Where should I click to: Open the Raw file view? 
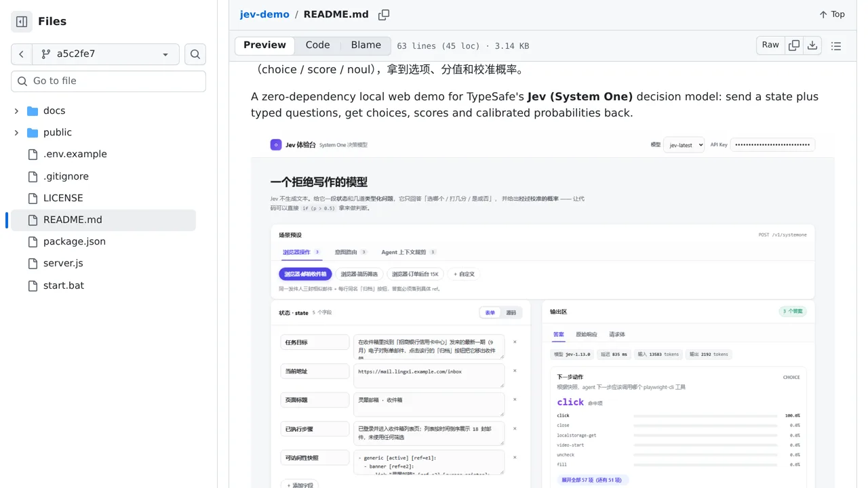pos(770,45)
